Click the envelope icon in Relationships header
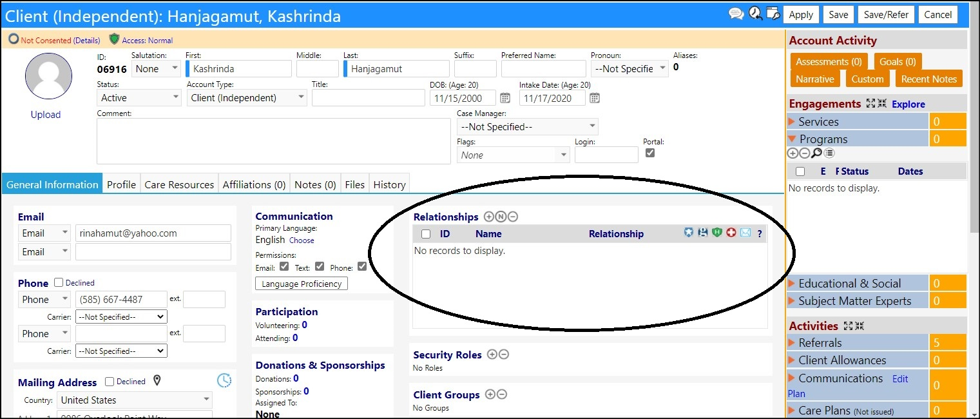The height and width of the screenshot is (419, 980). click(745, 233)
